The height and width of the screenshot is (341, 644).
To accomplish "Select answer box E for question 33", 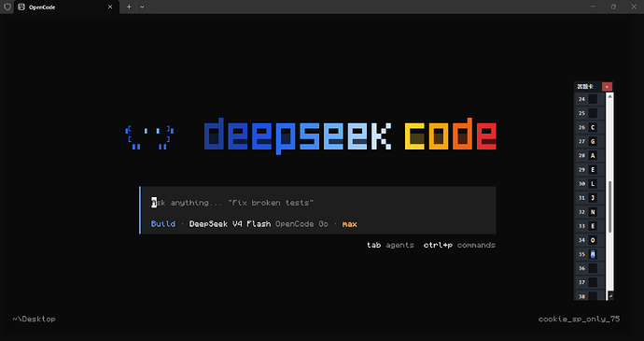I will click(593, 226).
